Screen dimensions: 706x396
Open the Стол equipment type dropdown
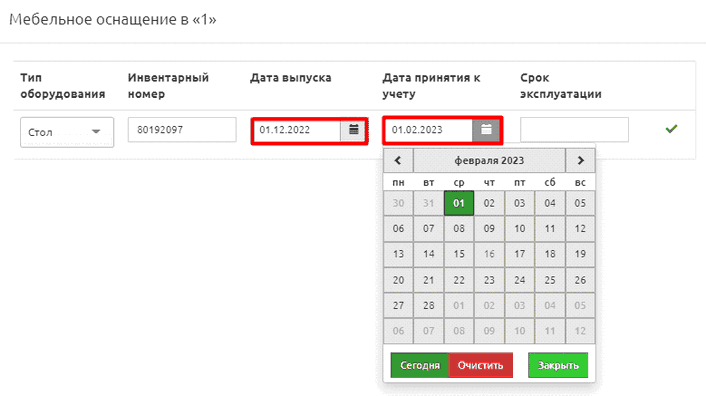pos(67,132)
